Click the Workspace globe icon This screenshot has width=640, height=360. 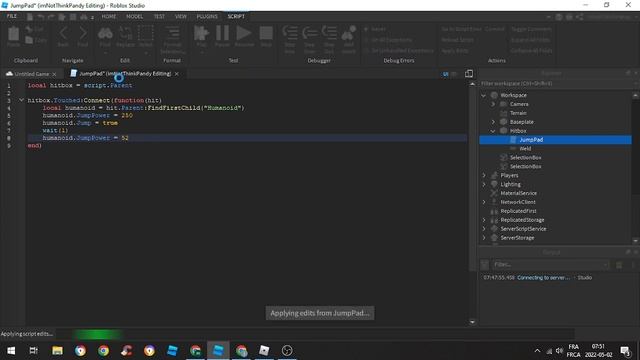[494, 95]
